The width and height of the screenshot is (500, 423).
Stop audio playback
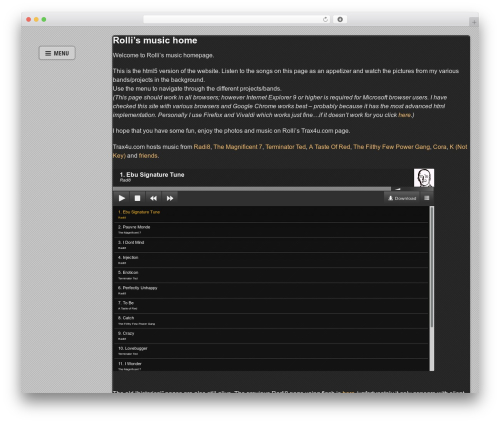coord(137,198)
